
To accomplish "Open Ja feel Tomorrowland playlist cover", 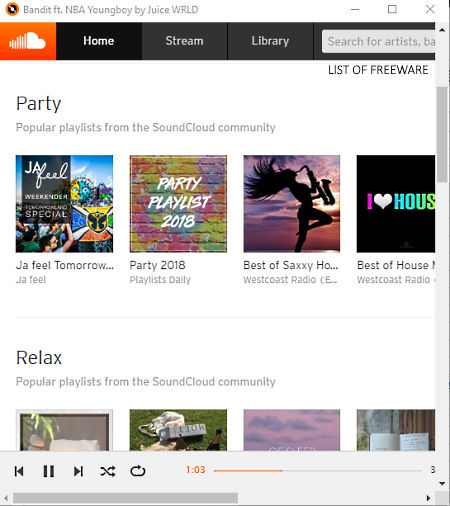I will coord(64,204).
